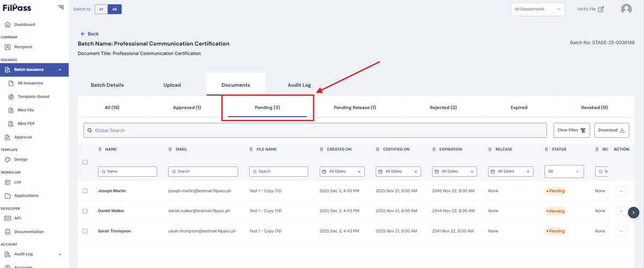Open the All Departments dropdown
The image size is (644, 268).
coord(537,9)
